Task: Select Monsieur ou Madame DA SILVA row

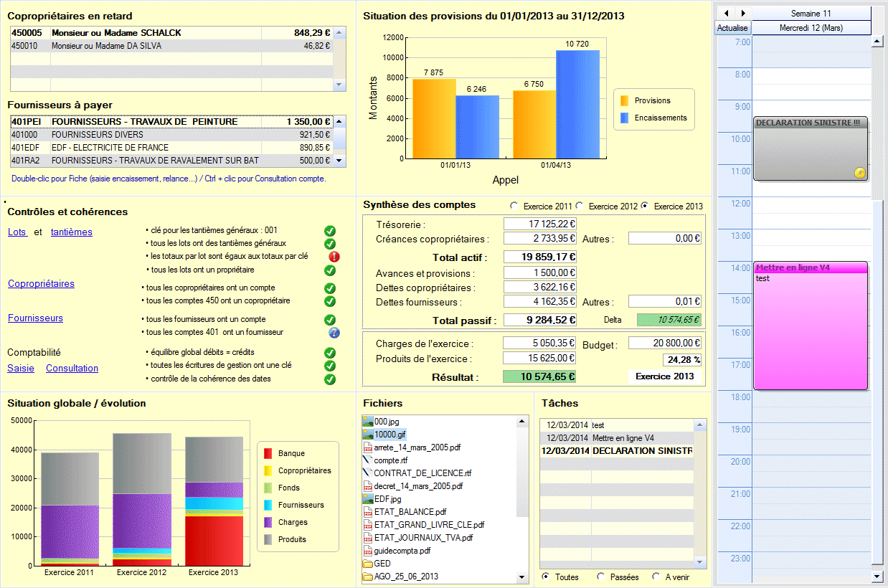Action: [x=172, y=46]
